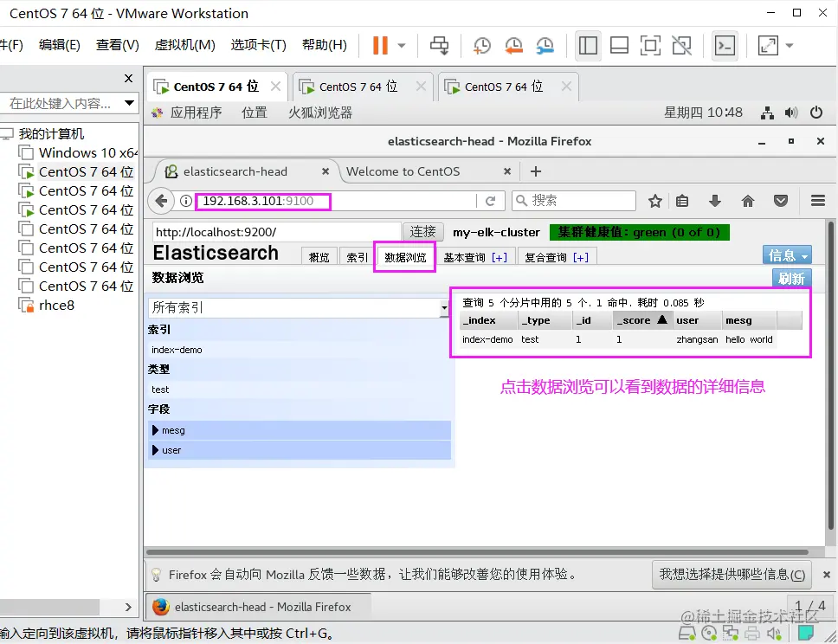Click the 刷新 refresh button

click(791, 278)
